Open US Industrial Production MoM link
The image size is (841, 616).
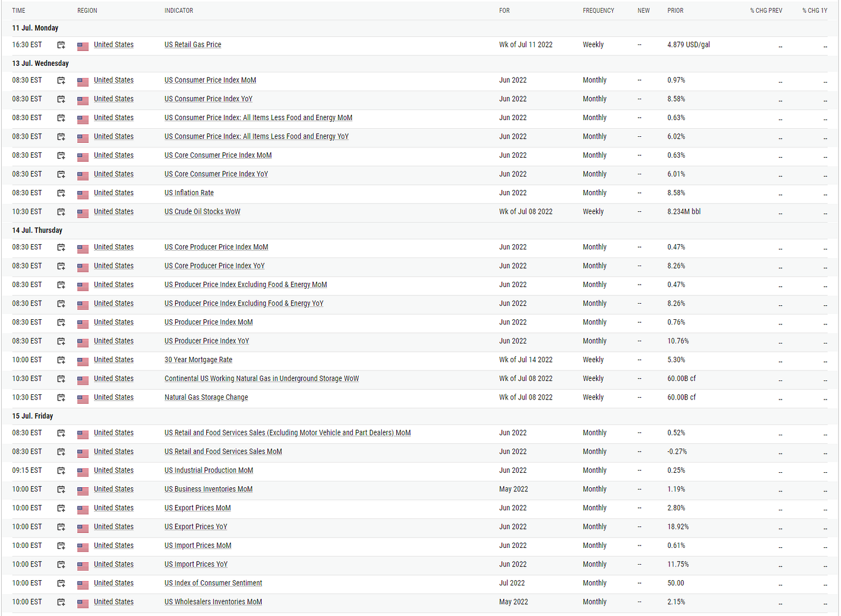[x=209, y=471]
